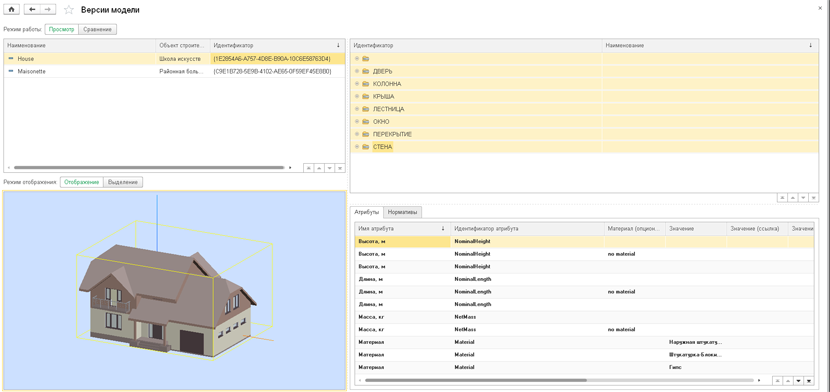Image resolution: width=830 pixels, height=392 pixels.
Task: Navigate forward with the right arrow
Action: point(47,10)
